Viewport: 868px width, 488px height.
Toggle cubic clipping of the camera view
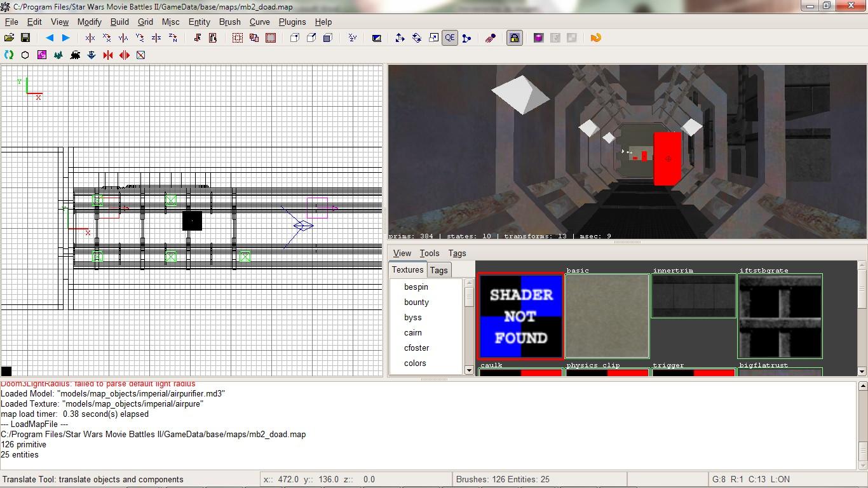coord(491,38)
